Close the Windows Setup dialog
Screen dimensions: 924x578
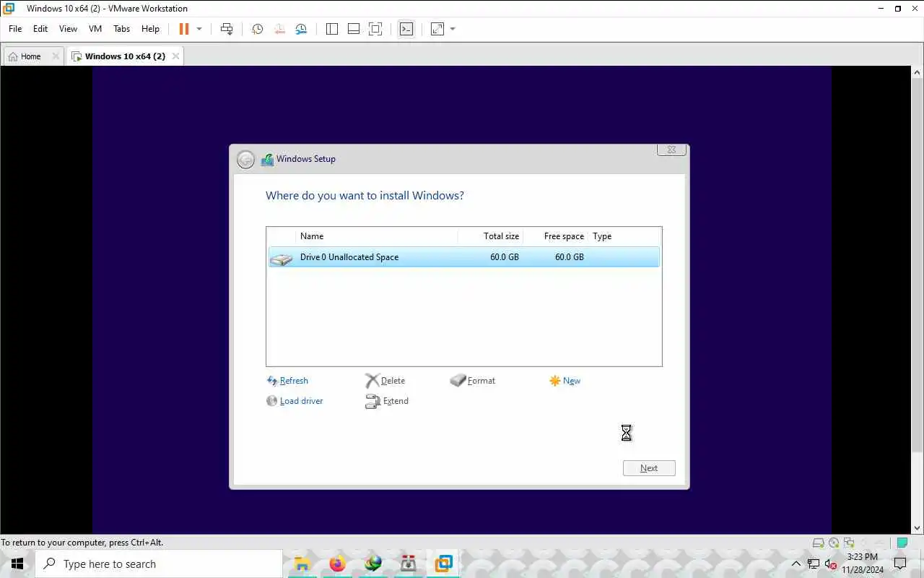(x=671, y=150)
